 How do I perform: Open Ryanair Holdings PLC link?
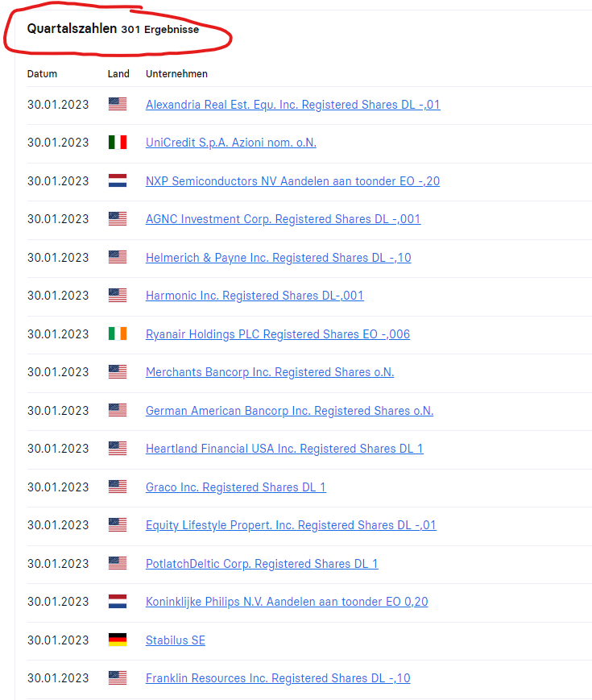tap(278, 334)
